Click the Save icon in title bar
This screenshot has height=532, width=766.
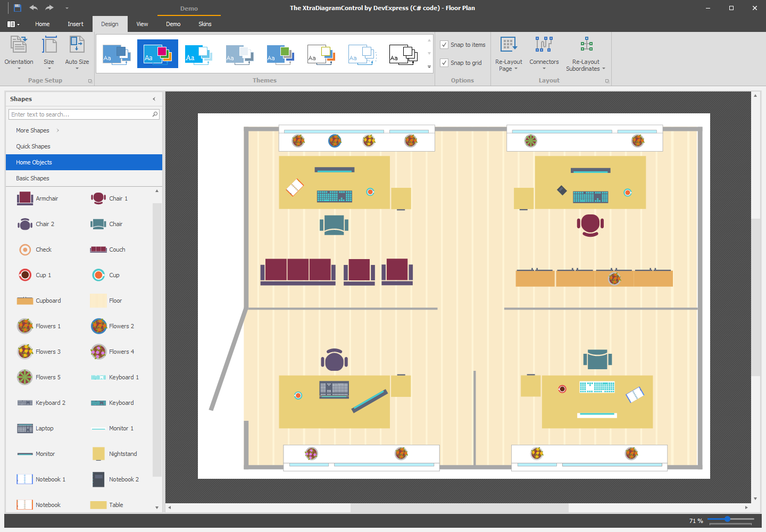coord(18,8)
